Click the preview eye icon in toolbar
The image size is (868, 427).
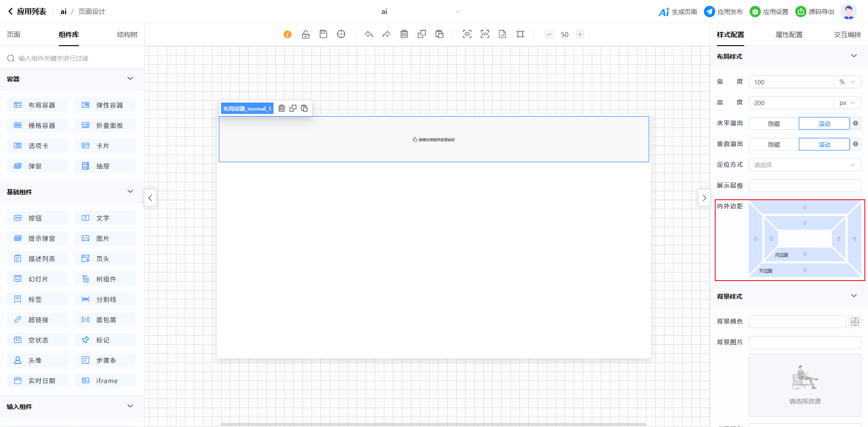[x=467, y=34]
